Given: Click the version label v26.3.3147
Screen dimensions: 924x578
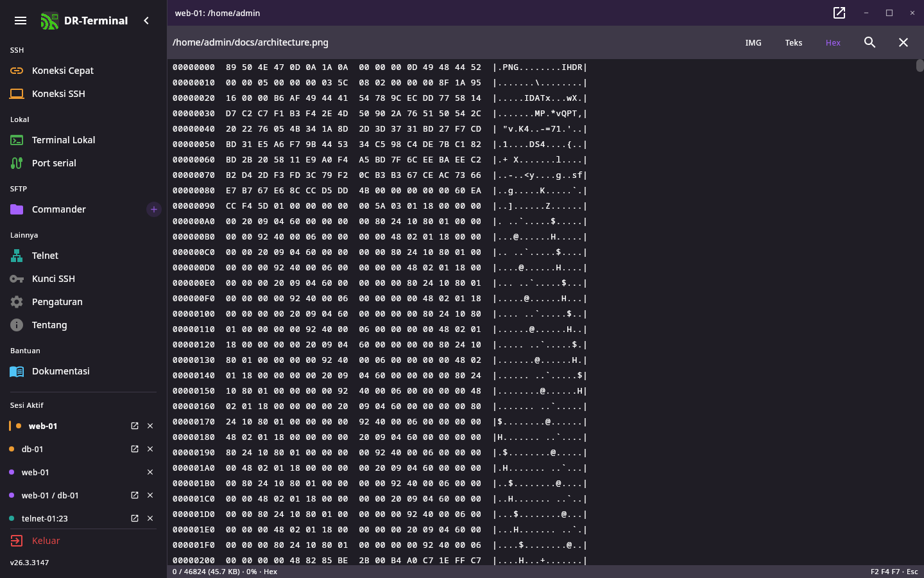Looking at the screenshot, I should click(30, 563).
